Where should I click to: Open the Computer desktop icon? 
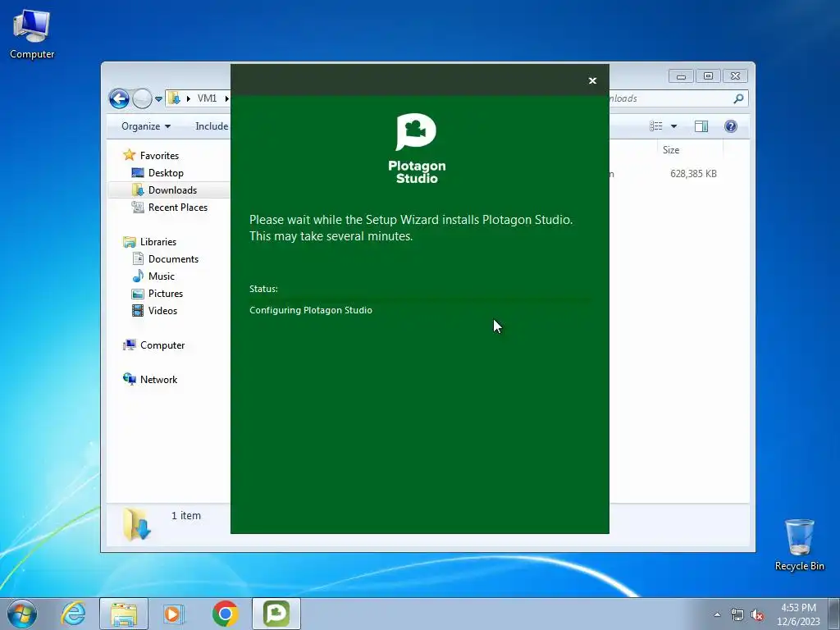coord(32,34)
